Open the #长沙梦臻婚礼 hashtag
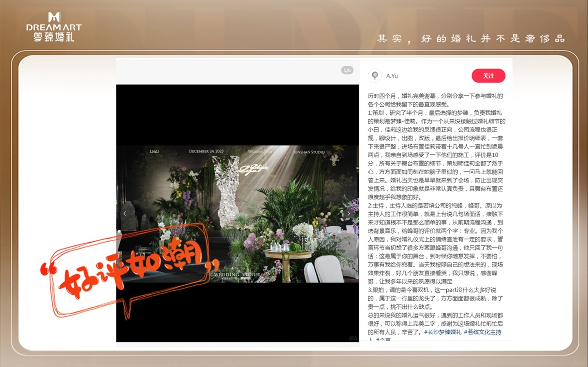588x367 pixels. coord(443,332)
